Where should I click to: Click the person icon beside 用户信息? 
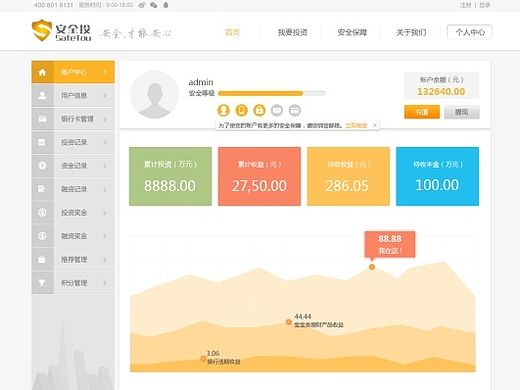point(42,95)
